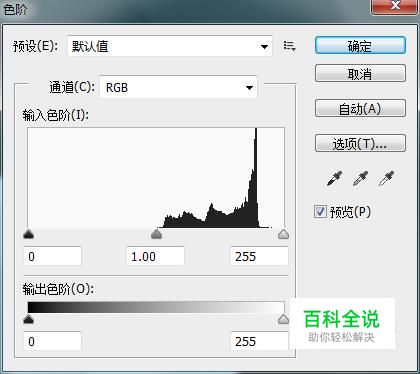Select the output white level slider
The image size is (420, 374).
(284, 319)
